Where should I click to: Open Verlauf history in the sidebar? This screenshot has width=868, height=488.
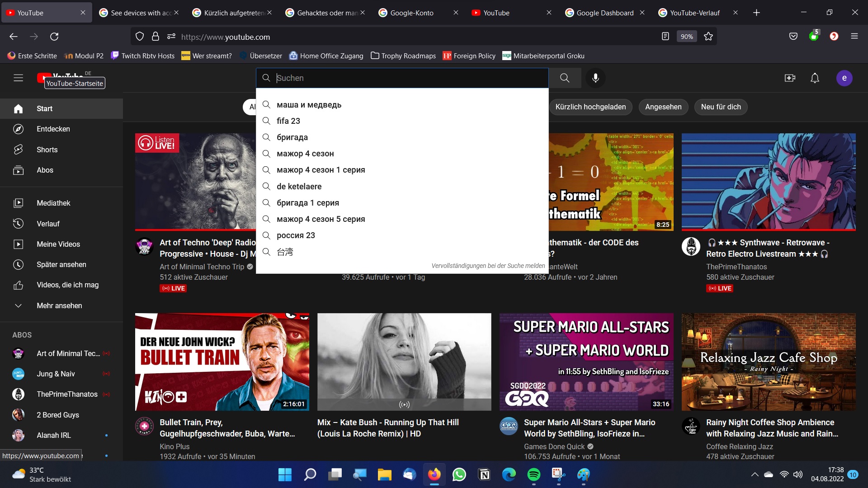pyautogui.click(x=61, y=224)
